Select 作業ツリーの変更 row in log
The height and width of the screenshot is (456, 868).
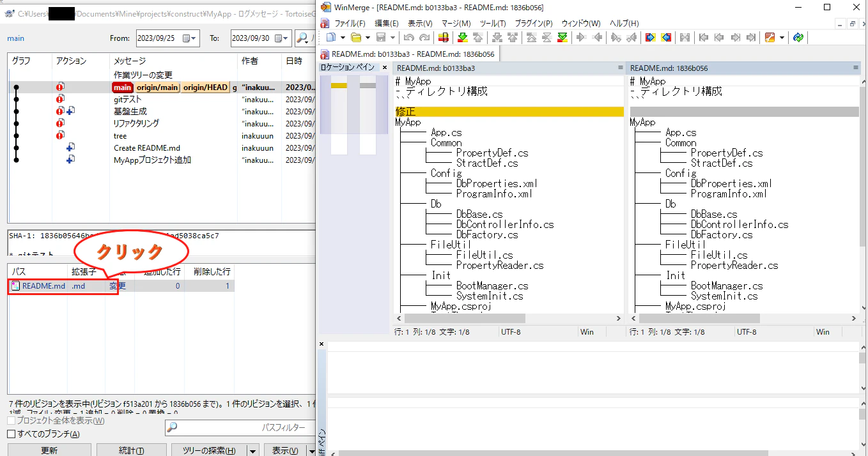click(162, 75)
